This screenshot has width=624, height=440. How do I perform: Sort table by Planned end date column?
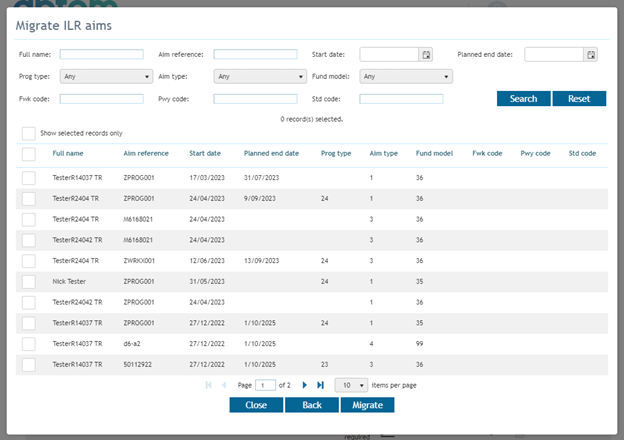(x=271, y=153)
